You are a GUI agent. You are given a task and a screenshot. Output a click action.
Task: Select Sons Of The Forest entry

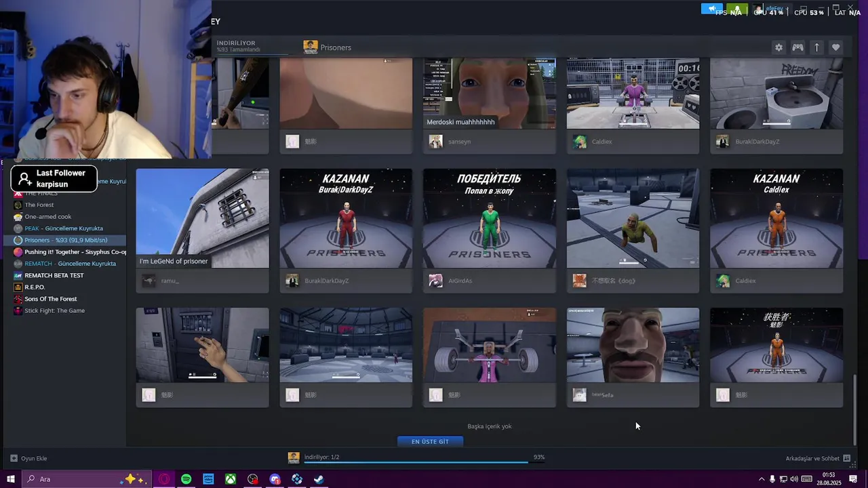[x=51, y=299]
